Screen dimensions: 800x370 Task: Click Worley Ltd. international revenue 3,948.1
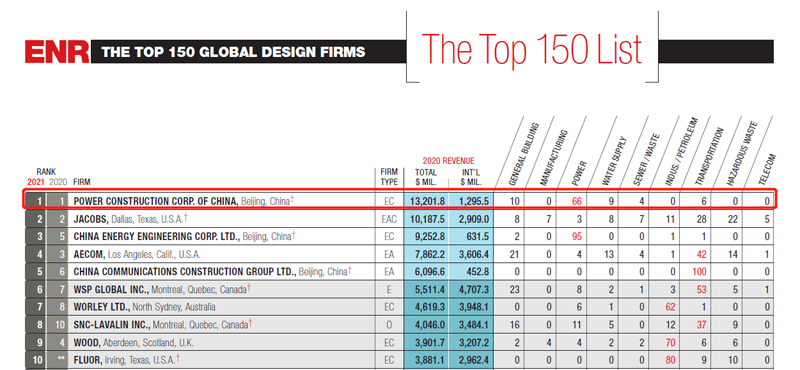(471, 307)
